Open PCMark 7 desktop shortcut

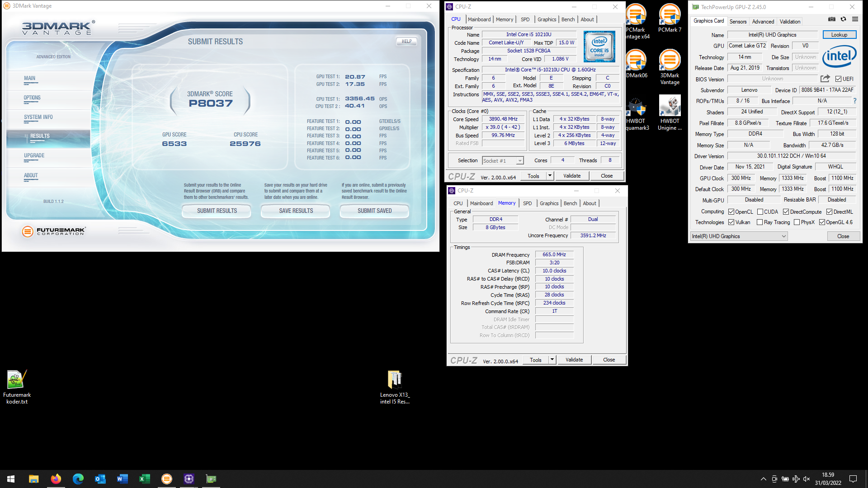(670, 18)
